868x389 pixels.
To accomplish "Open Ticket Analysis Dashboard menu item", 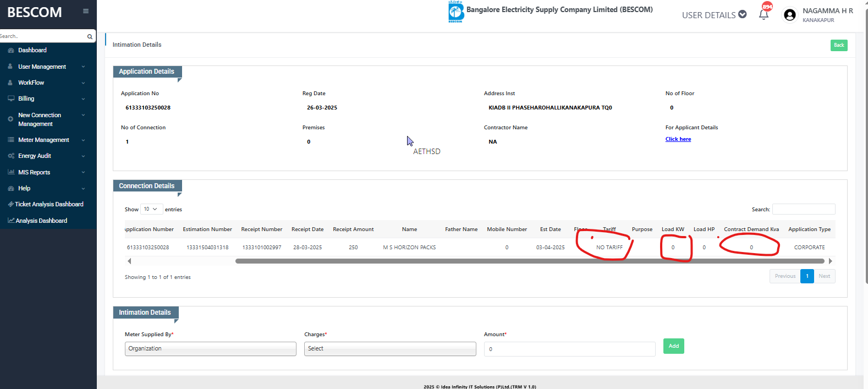I will click(x=49, y=204).
